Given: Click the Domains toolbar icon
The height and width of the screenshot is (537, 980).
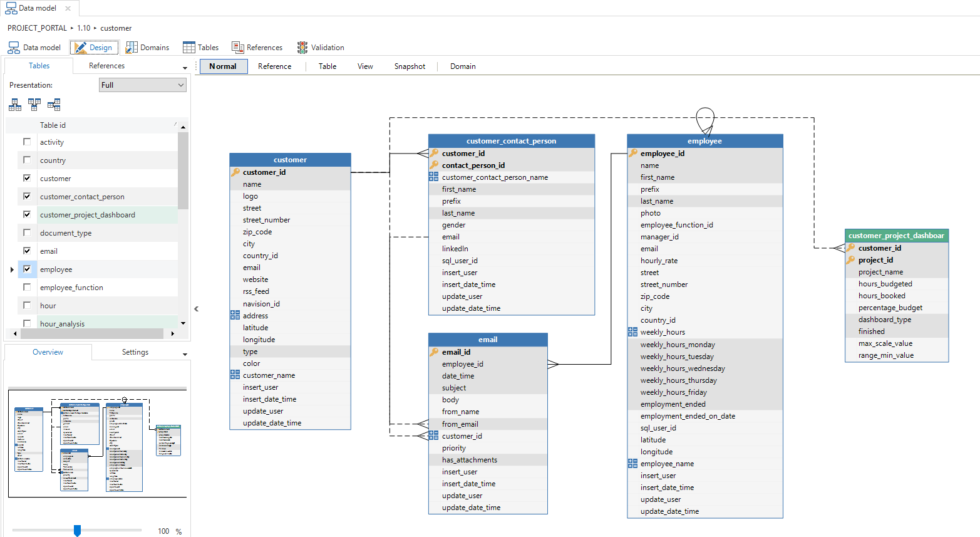Looking at the screenshot, I should coord(132,48).
